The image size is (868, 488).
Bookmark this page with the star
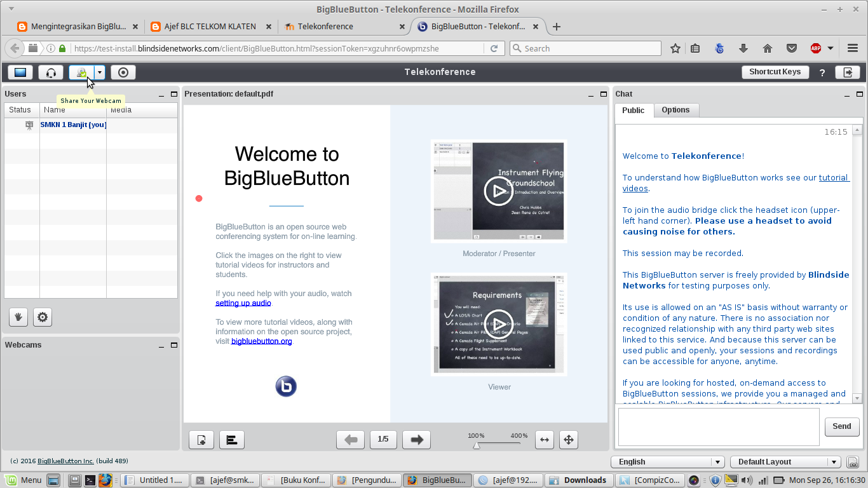tap(675, 48)
